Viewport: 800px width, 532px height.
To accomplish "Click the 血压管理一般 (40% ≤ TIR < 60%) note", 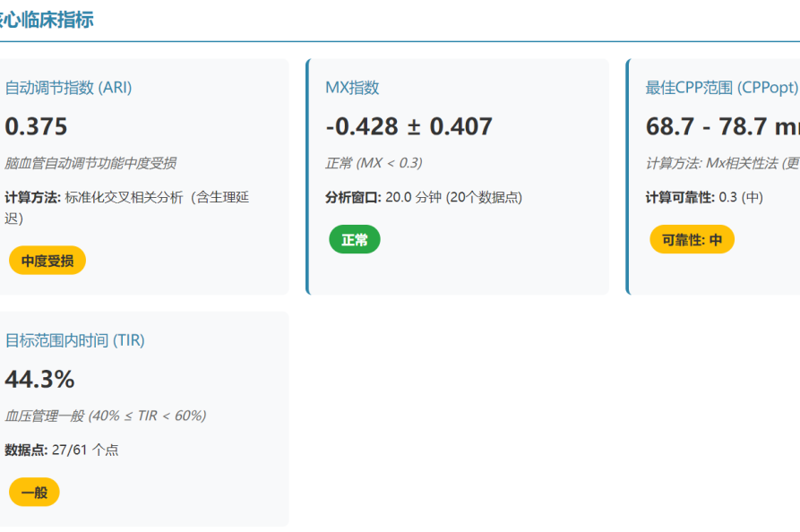I will (106, 416).
